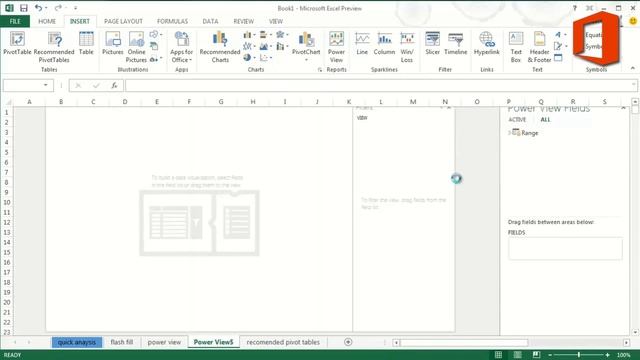Click the Page Break Preview icon in status bar

[536, 355]
